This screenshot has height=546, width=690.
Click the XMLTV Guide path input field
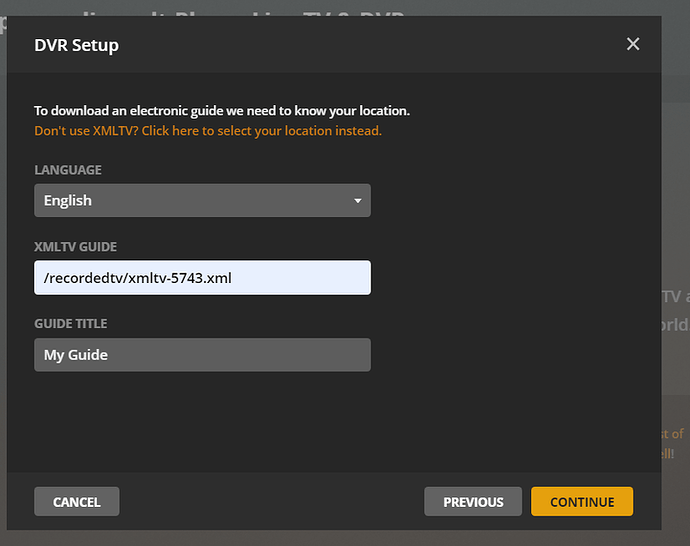coord(202,278)
